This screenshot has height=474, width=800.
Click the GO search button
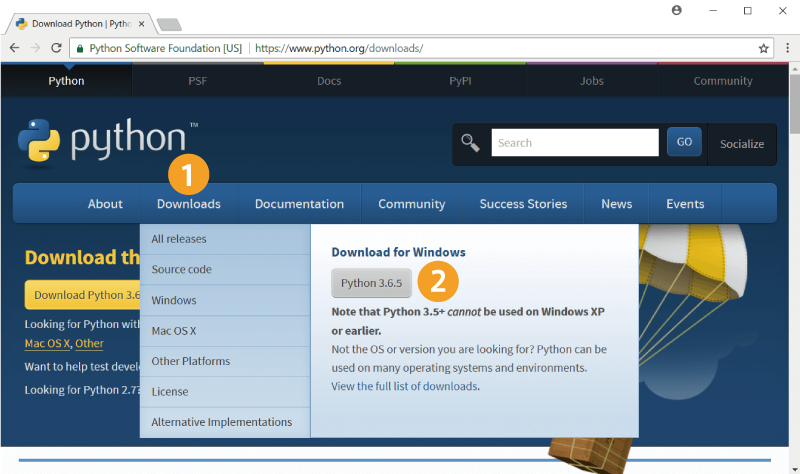(684, 142)
